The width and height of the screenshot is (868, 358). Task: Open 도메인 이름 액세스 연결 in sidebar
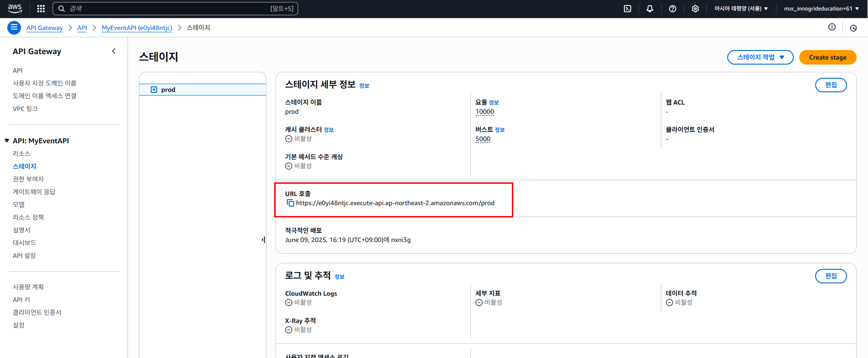pyautogui.click(x=45, y=96)
